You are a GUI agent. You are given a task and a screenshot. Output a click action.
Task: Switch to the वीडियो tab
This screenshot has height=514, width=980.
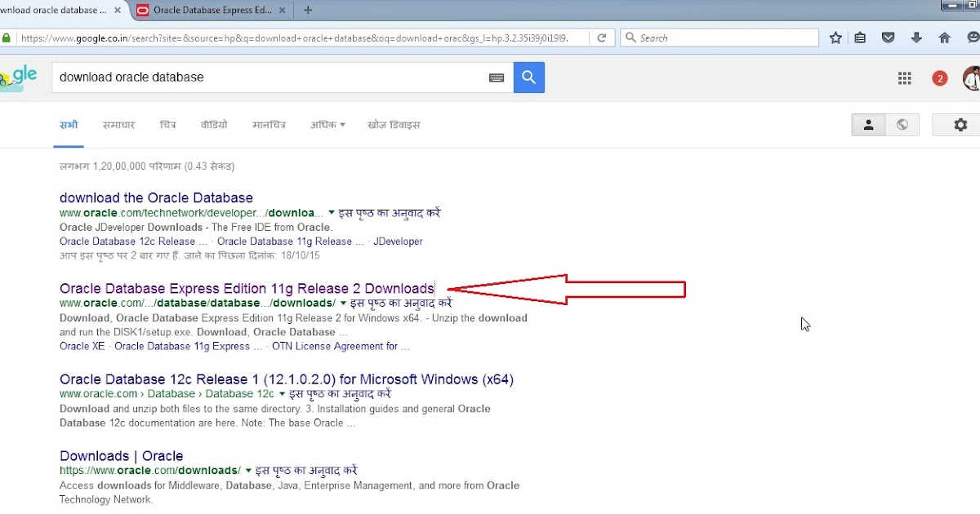pos(214,125)
